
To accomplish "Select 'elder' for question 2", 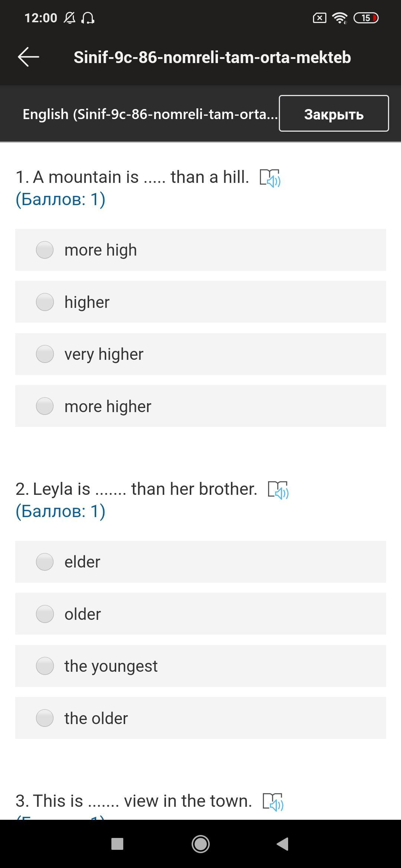I will pos(45,562).
